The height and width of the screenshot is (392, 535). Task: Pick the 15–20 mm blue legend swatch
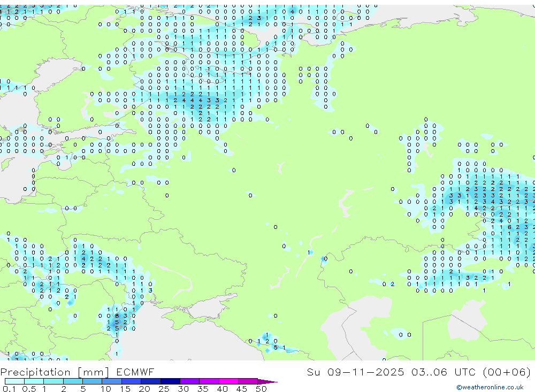tap(132, 381)
